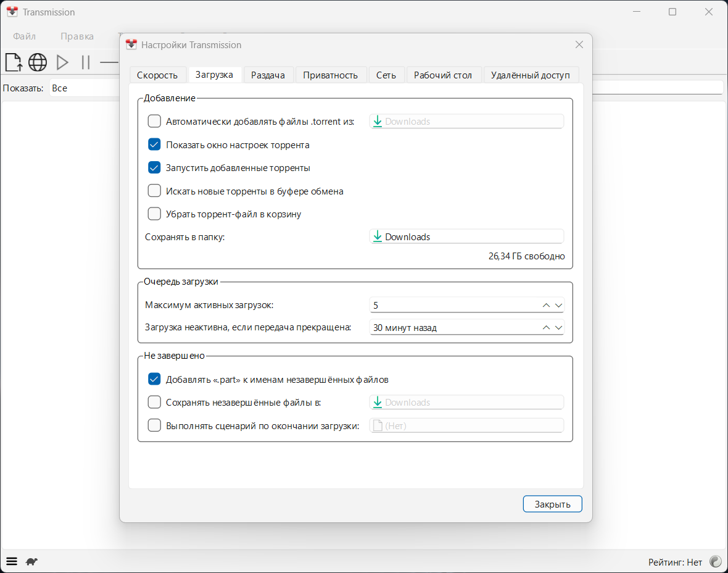728x573 pixels.
Task: Enable Сохранять незавершённые файлы в checkbox
Action: (154, 402)
